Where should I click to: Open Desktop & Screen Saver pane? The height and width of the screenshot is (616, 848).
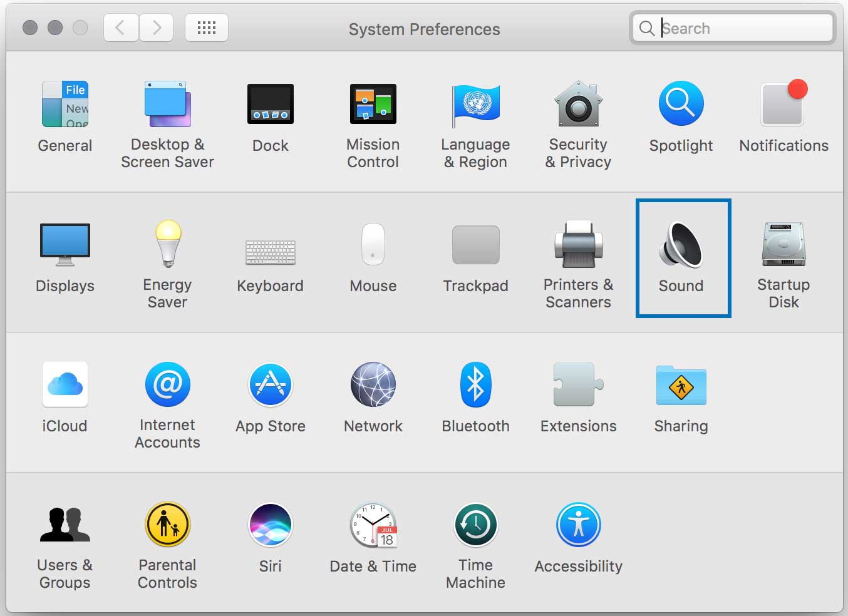click(x=167, y=125)
